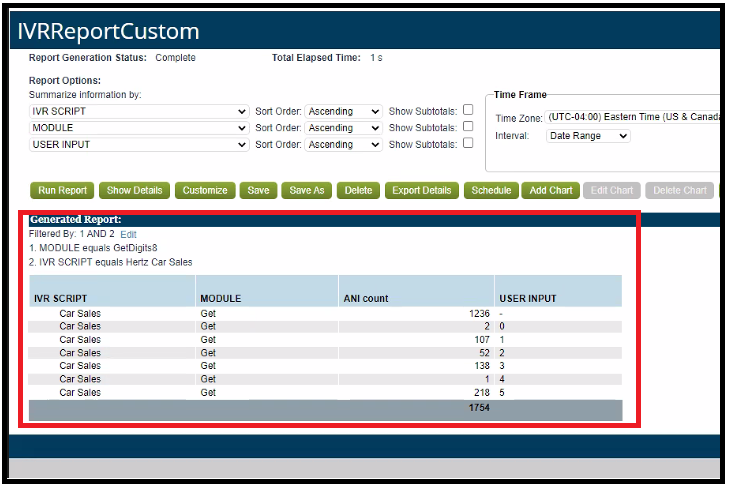Edit the report filter via Edit link
Screen dimensions: 729x488
pos(128,235)
